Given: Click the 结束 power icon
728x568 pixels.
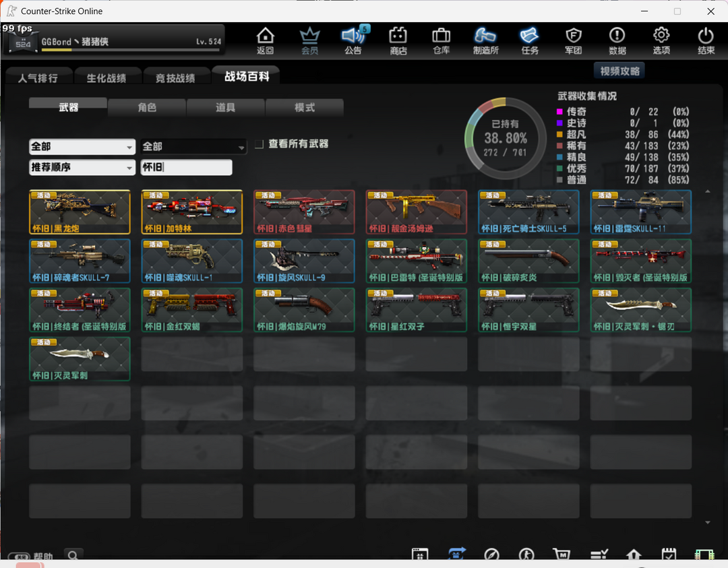Looking at the screenshot, I should [x=706, y=41].
